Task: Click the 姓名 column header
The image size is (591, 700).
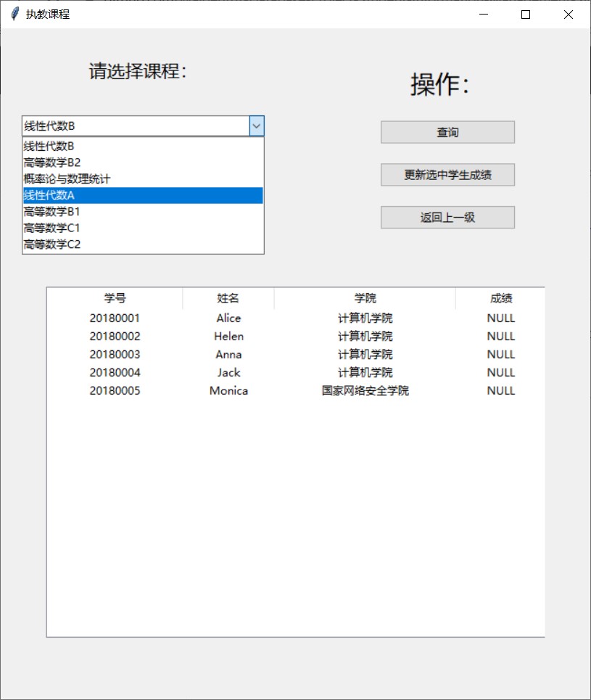Action: [228, 297]
